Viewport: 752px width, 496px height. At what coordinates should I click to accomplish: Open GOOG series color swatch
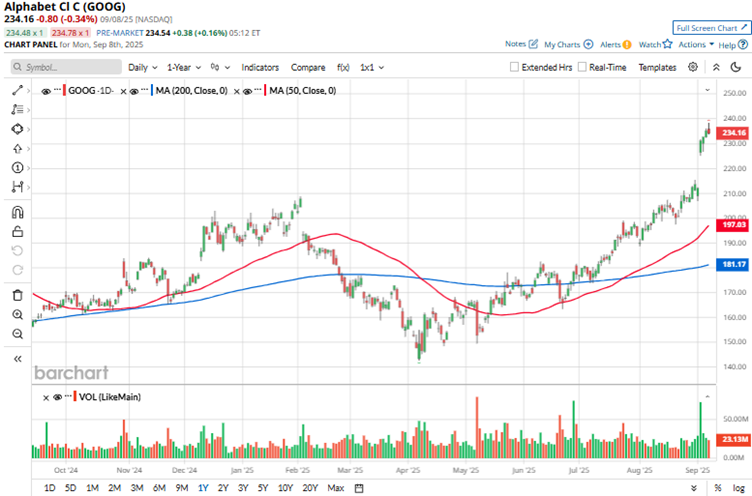point(65,90)
